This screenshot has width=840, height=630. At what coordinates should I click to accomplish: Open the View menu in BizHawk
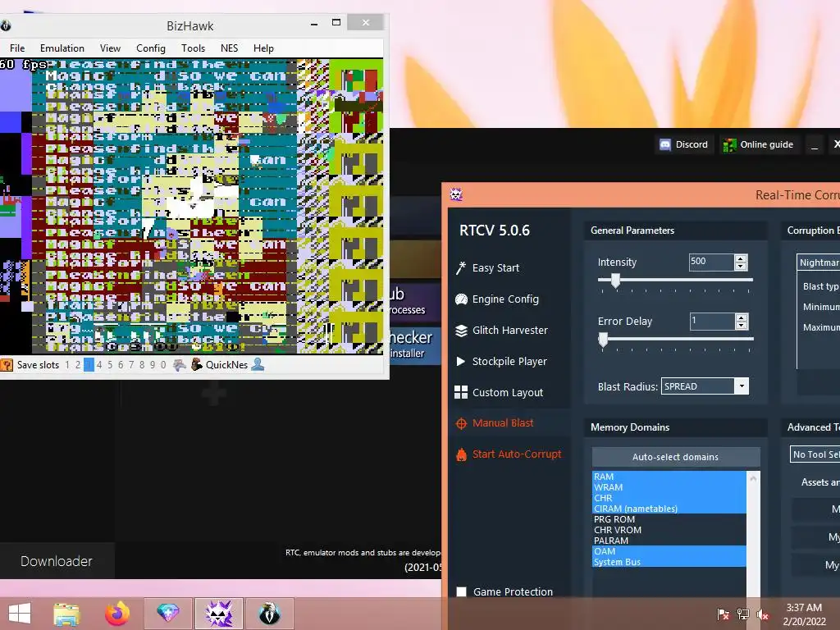(111, 48)
